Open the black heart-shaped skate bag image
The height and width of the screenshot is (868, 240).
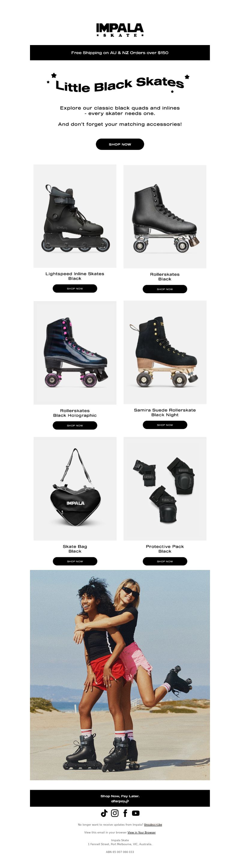coord(75,489)
